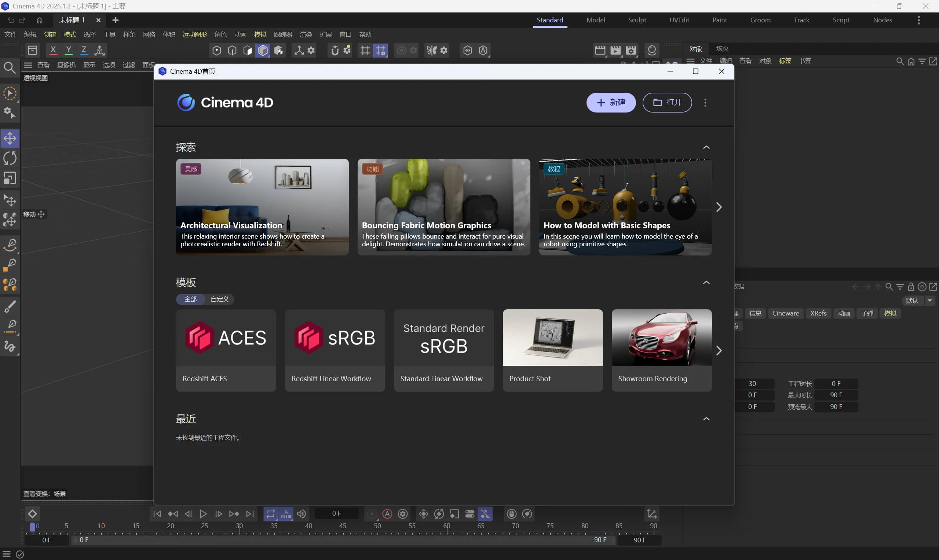
Task: Toggle the Y axis lock
Action: click(68, 50)
